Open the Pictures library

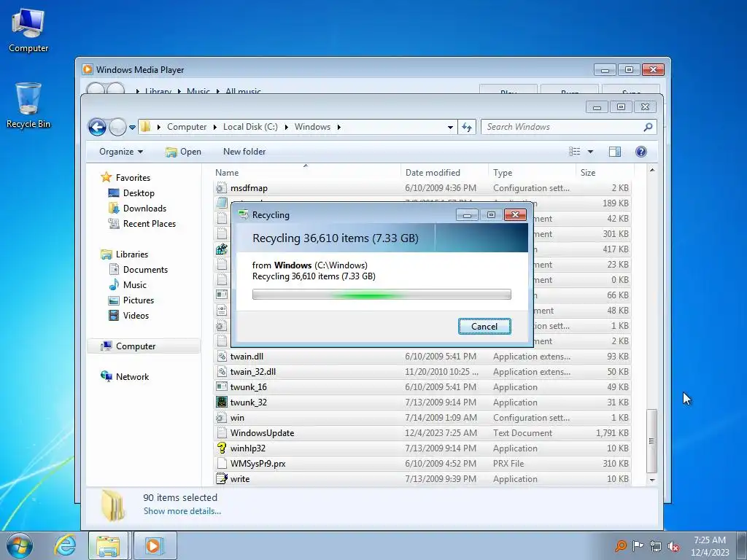click(x=139, y=300)
